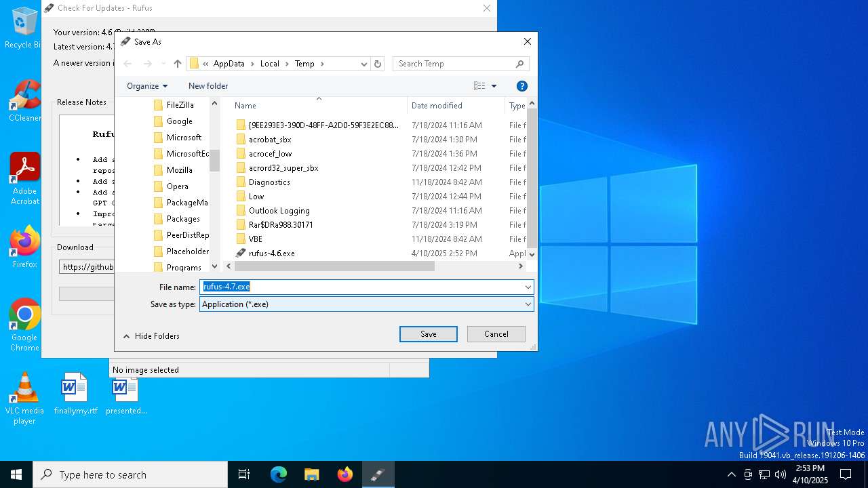Screen dimensions: 868x488
Task: Show hidden tray icons chevron
Action: pos(731,474)
